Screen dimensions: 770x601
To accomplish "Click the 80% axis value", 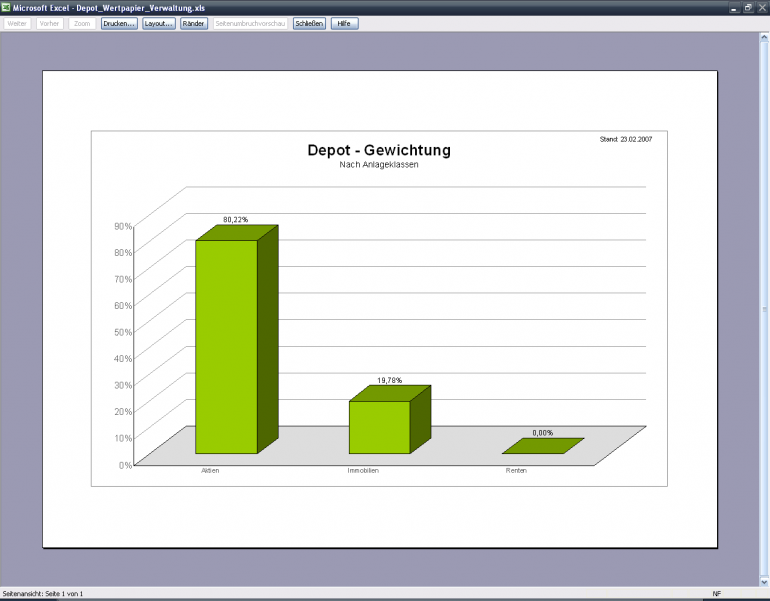I will (123, 252).
